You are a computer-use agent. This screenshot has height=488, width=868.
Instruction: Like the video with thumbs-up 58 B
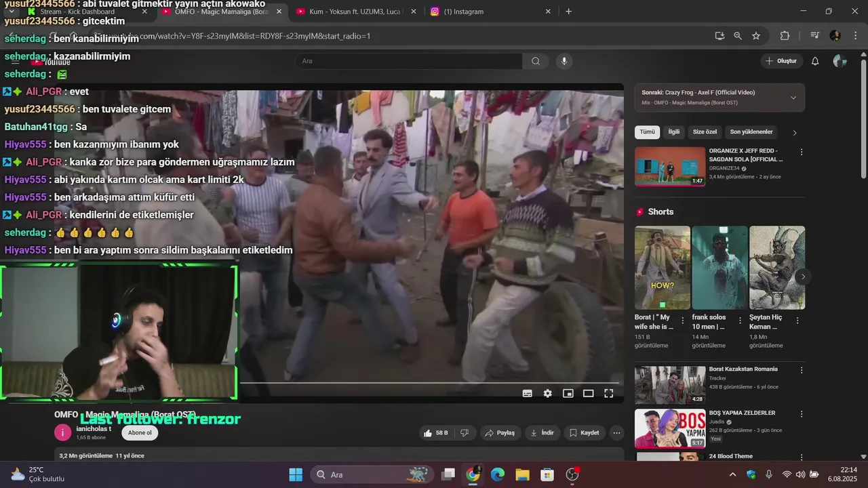(x=435, y=432)
